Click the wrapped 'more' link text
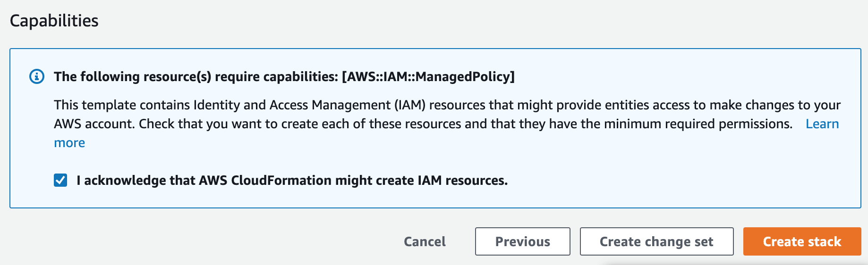 [69, 142]
